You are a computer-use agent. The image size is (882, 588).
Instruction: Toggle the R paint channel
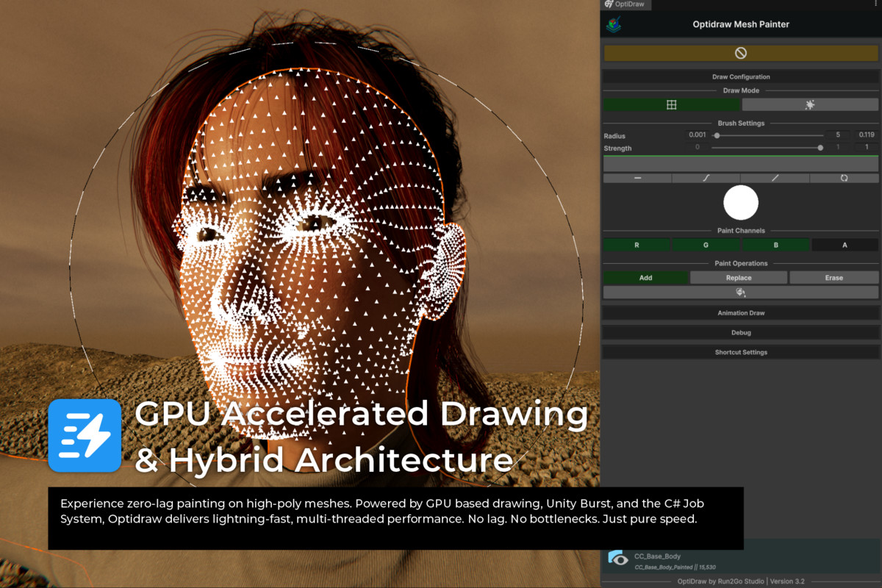637,245
